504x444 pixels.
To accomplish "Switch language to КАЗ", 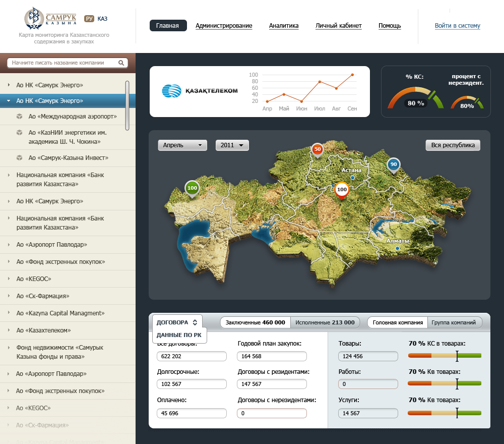I will (x=102, y=19).
